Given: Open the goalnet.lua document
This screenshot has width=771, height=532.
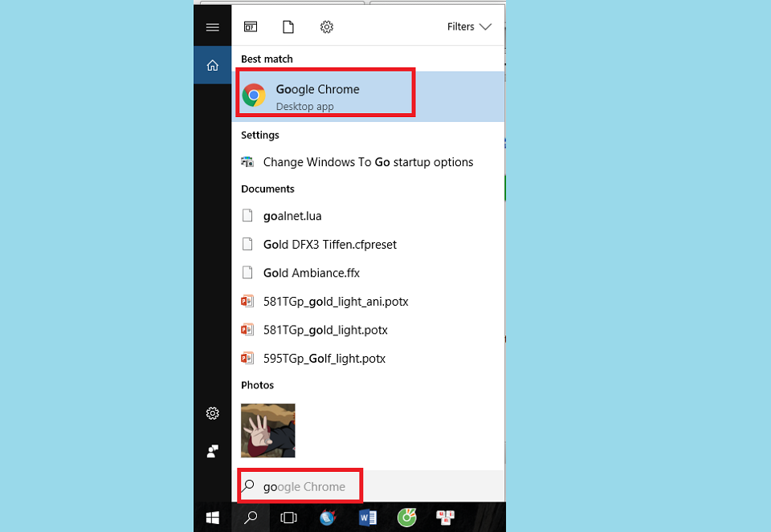Looking at the screenshot, I should (x=368, y=216).
